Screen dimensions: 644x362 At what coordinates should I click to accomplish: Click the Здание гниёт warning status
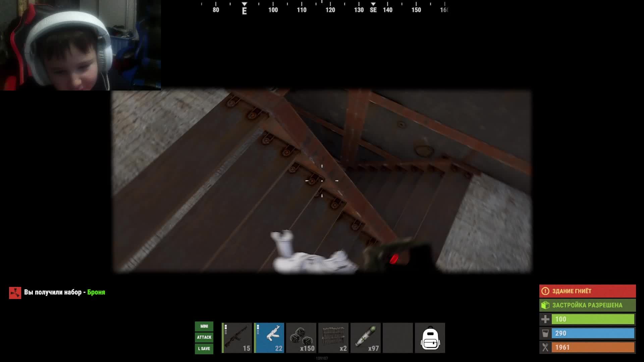(587, 291)
